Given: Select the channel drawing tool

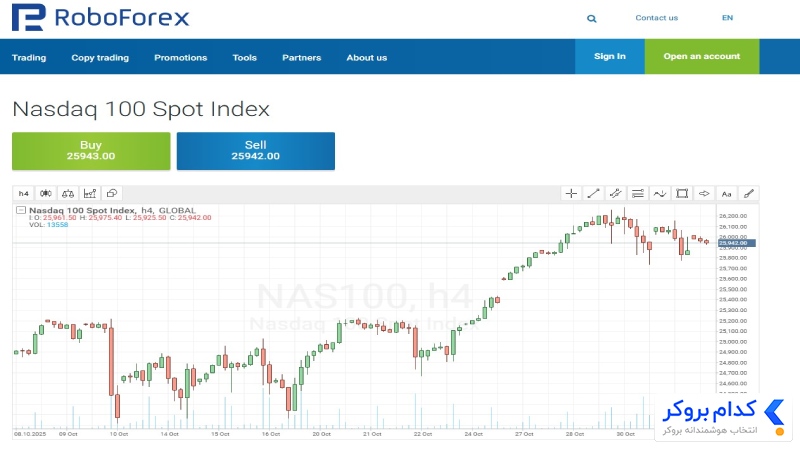Looking at the screenshot, I should (x=615, y=193).
